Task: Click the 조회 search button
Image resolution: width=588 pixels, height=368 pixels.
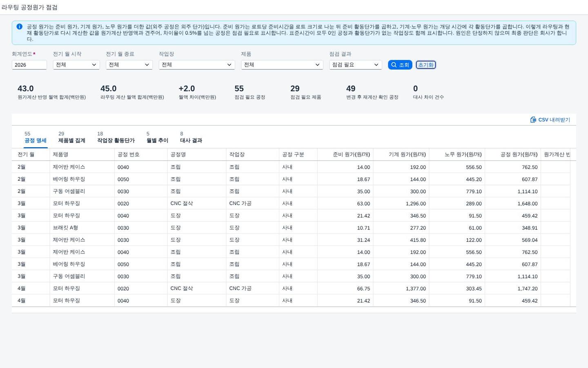Action: coord(400,65)
